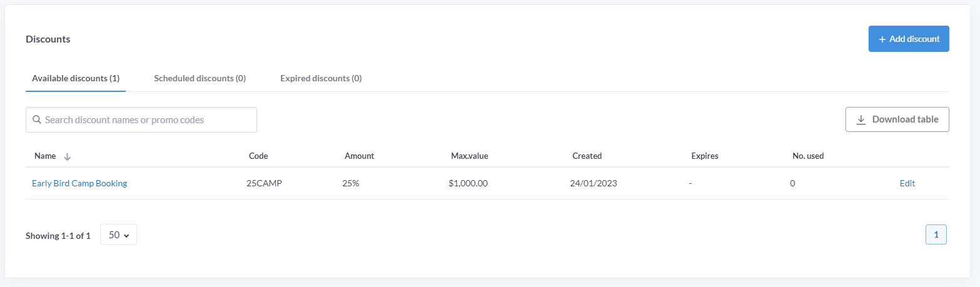This screenshot has height=287, width=980.
Task: Click the magnifier icon in search box
Action: [37, 119]
